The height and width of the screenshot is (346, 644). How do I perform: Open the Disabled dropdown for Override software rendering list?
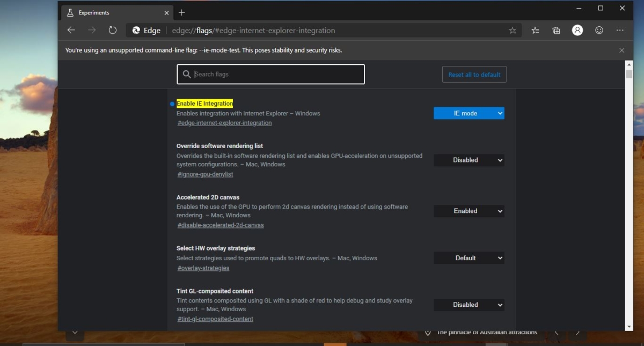click(x=469, y=160)
